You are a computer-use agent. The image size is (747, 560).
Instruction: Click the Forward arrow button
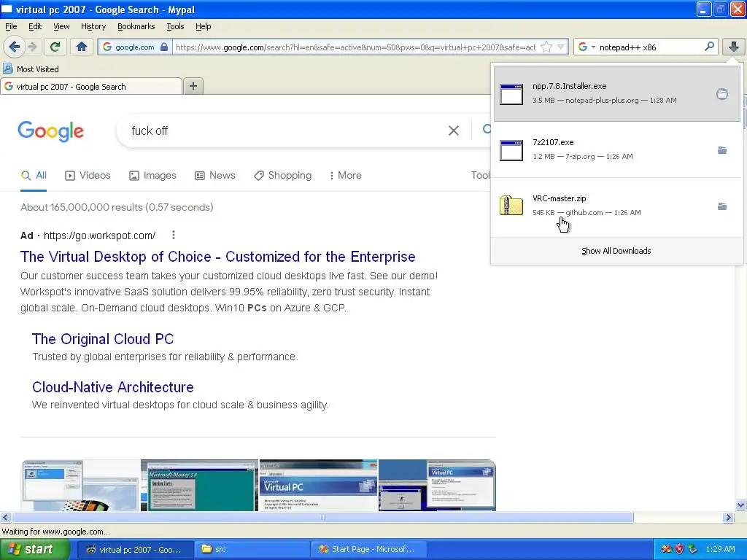coord(32,47)
